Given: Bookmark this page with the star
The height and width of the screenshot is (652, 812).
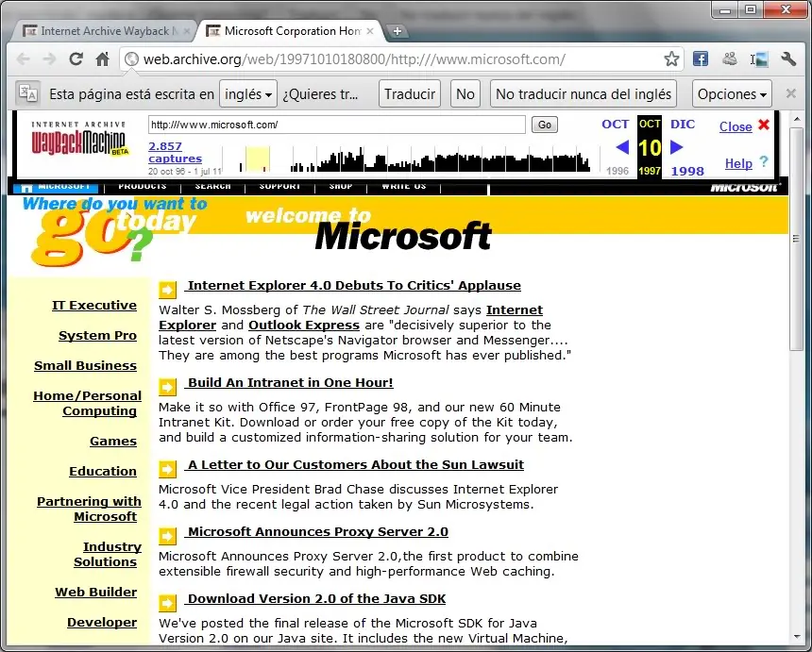Looking at the screenshot, I should tap(671, 59).
